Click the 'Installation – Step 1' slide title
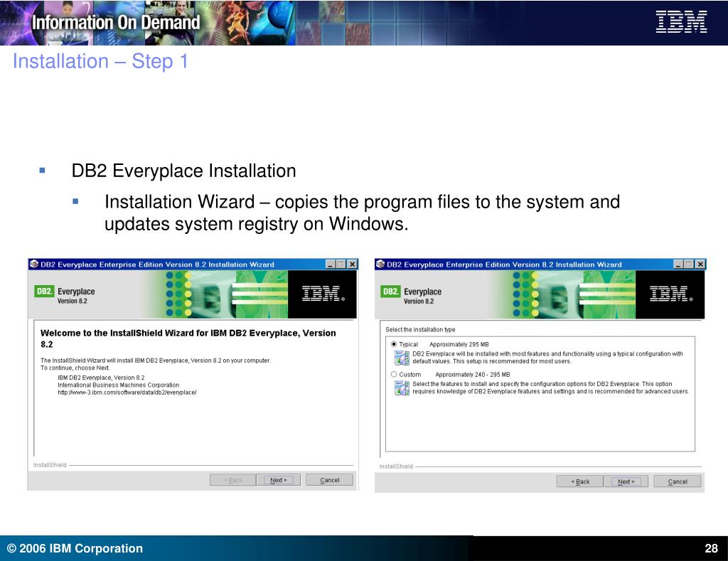728x561 pixels. (x=100, y=61)
